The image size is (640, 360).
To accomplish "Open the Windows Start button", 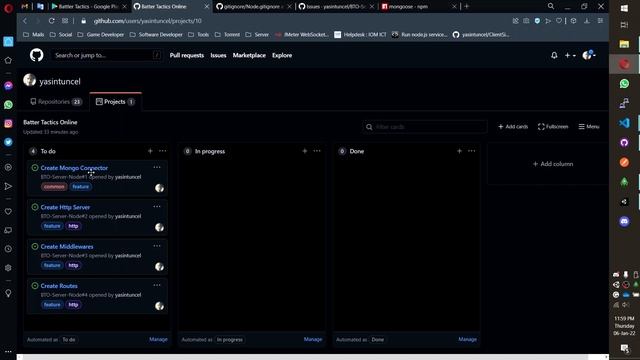I will (x=624, y=8).
